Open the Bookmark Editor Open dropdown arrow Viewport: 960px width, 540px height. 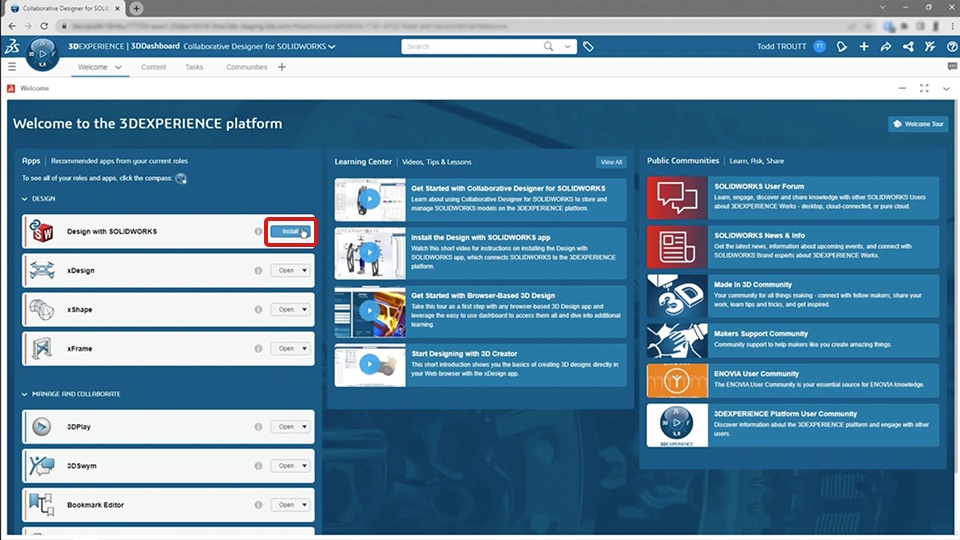pos(304,505)
